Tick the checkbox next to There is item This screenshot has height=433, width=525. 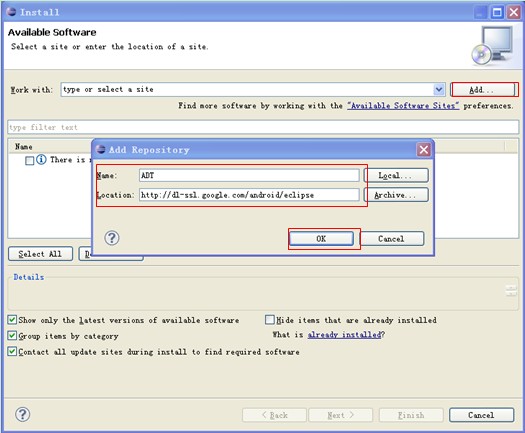point(29,160)
